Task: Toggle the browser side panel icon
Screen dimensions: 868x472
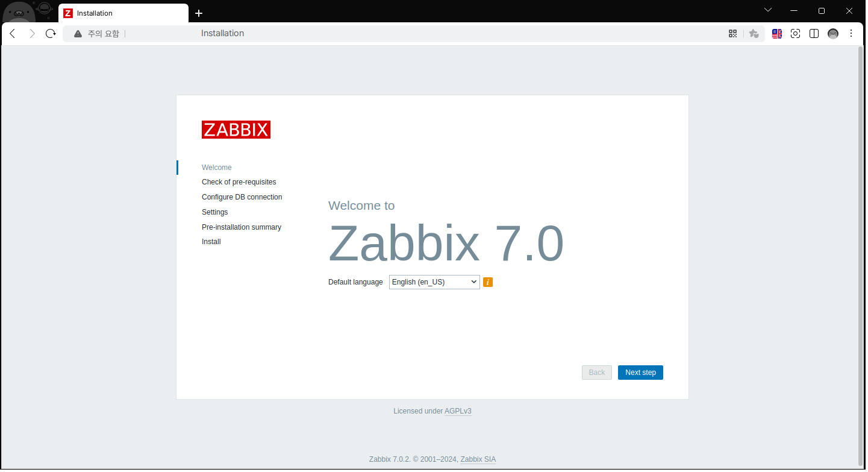Action: [814, 34]
